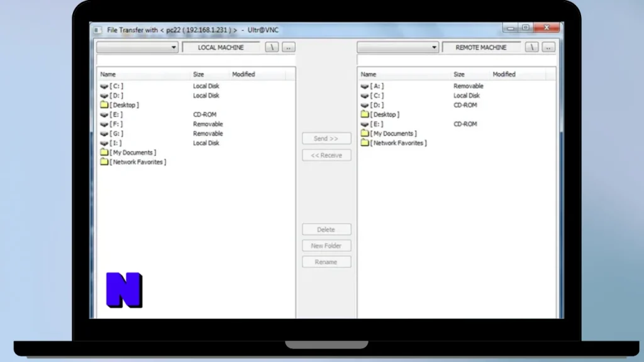Select remote '[ Network Favorites ]' row text
Image resolution: width=644 pixels, height=362 pixels.
coord(398,143)
